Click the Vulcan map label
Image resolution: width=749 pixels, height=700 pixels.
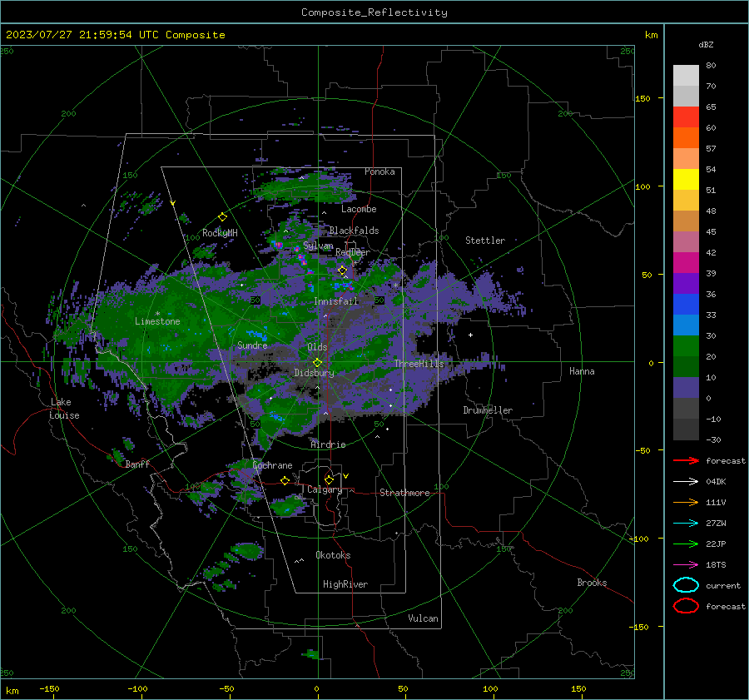point(423,618)
